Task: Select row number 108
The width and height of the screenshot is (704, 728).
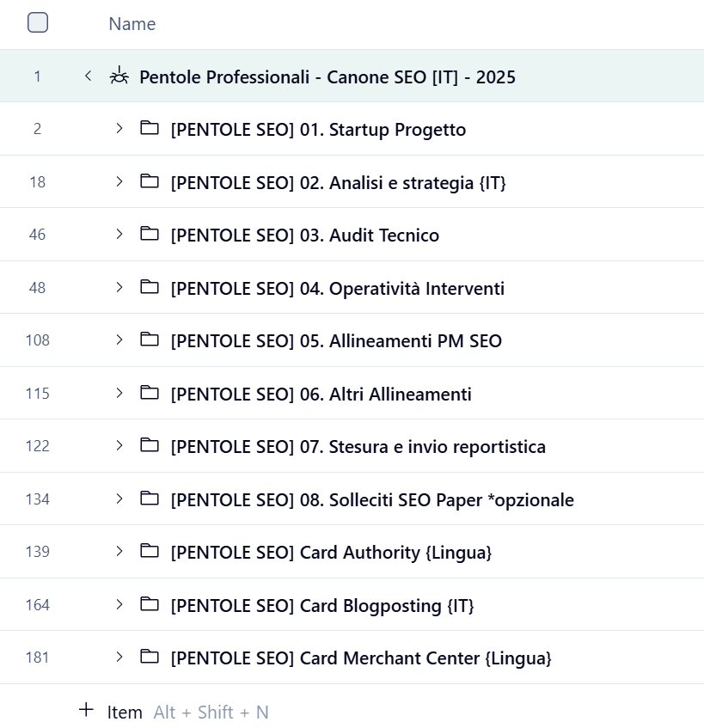Action: click(x=37, y=340)
